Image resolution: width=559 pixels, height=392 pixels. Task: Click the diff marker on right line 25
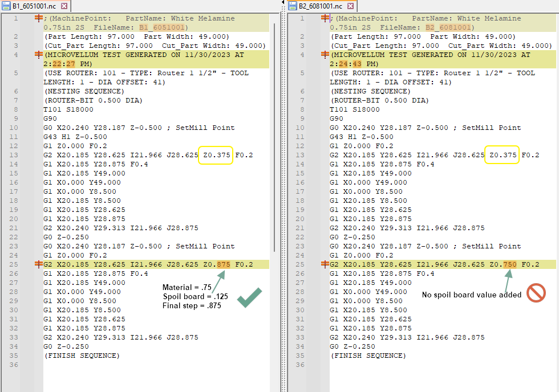click(326, 264)
